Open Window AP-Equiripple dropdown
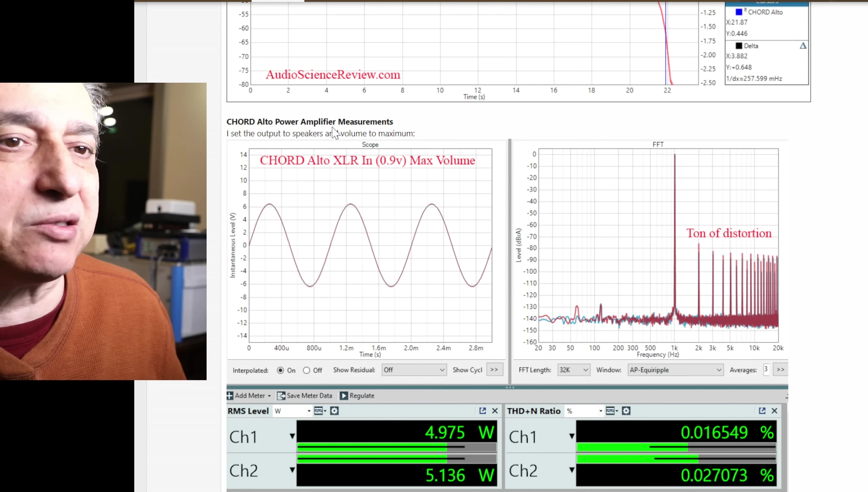Viewport: 868px width, 492px height. (x=676, y=370)
